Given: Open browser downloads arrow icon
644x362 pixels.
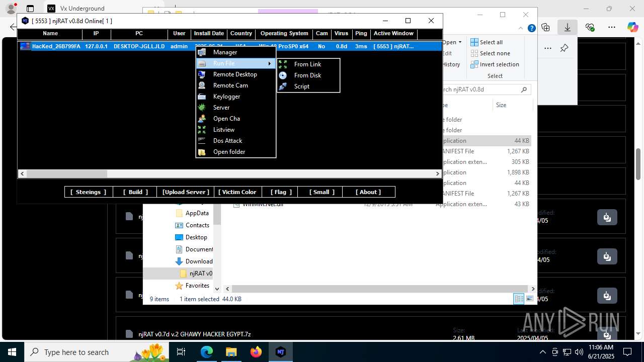Looking at the screenshot, I should click(568, 27).
